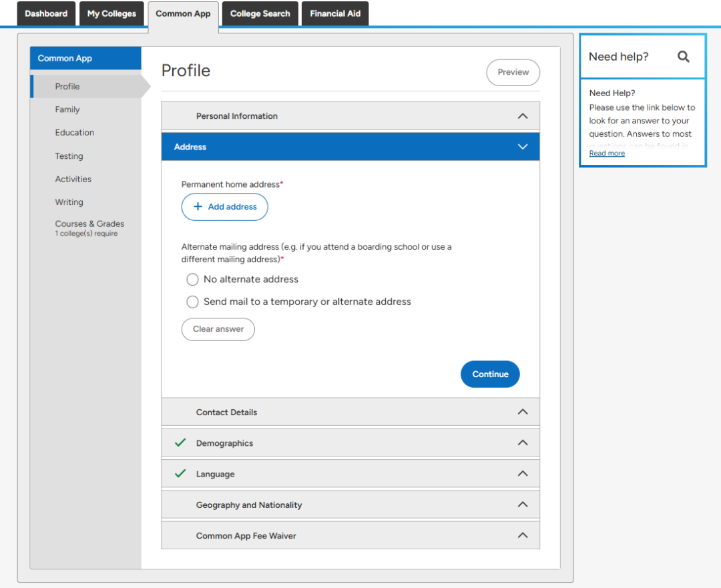This screenshot has height=588, width=721.
Task: Expand the Contact Details section chevron
Action: [x=523, y=412]
